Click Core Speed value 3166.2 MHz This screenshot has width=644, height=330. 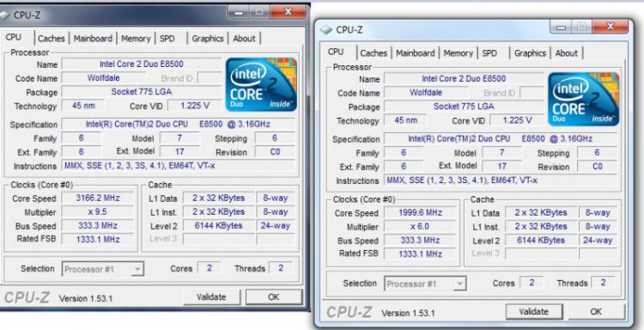click(x=97, y=198)
